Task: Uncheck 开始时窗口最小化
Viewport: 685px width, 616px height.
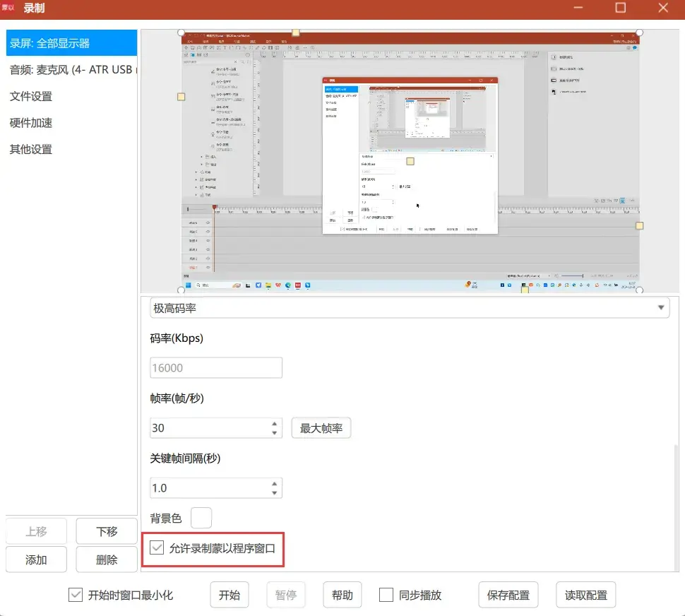Action: 76,595
